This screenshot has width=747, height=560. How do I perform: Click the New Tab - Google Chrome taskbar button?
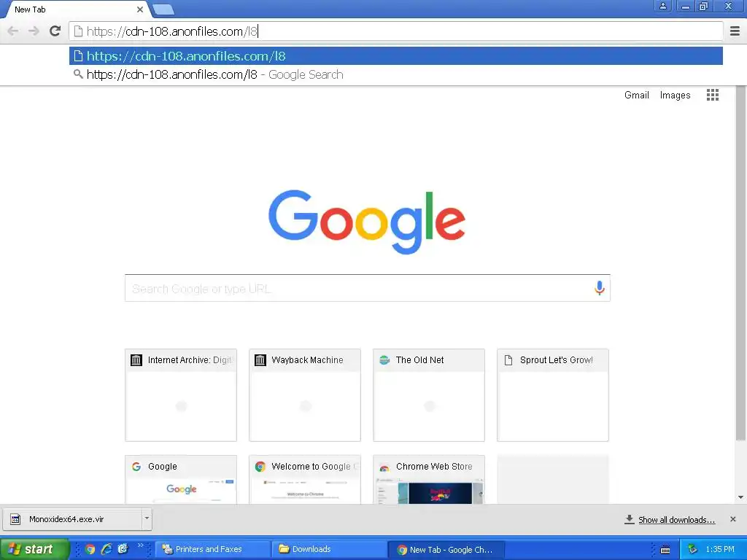(x=446, y=550)
